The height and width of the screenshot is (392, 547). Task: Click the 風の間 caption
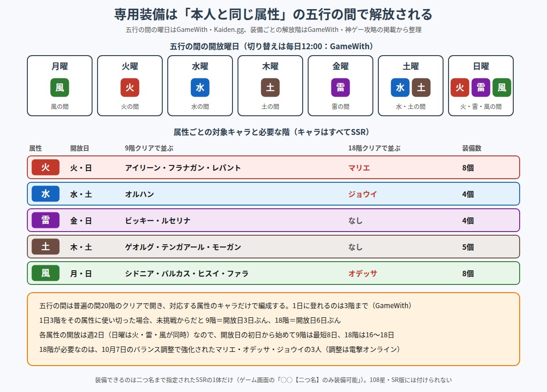(60, 107)
